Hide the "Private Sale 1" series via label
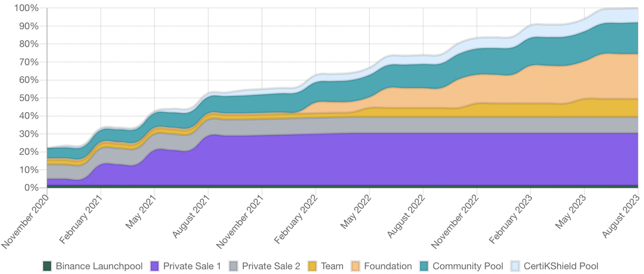This screenshot has width=644, height=274. tap(192, 266)
